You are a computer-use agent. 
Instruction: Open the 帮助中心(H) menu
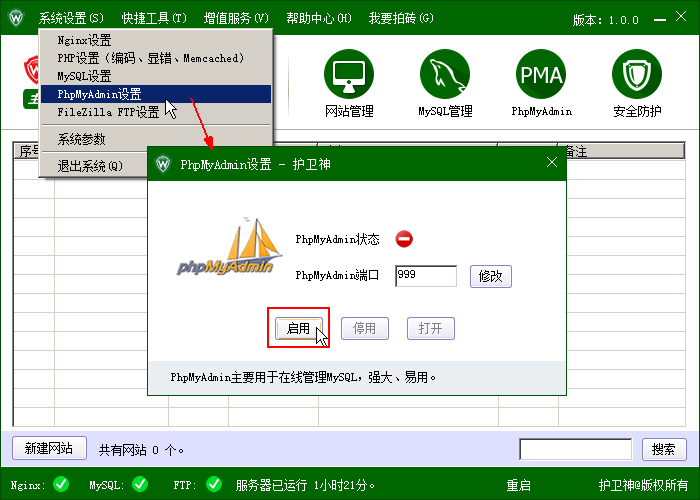319,18
